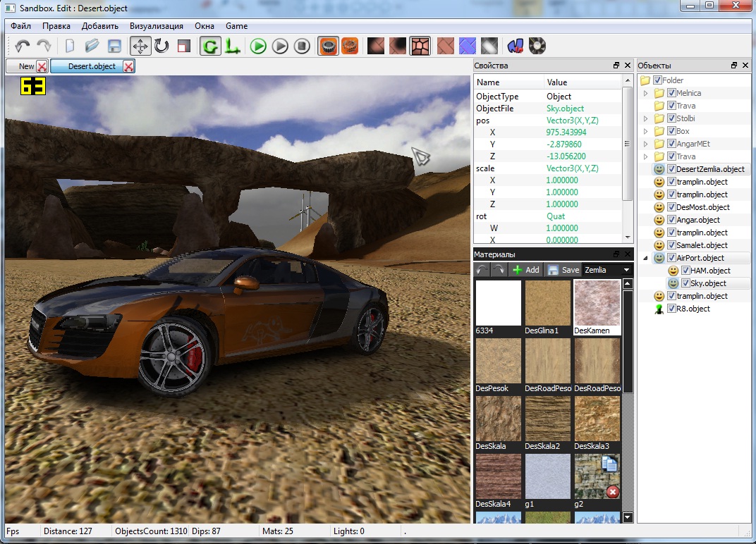Click the Add button in the materials panel

point(525,270)
